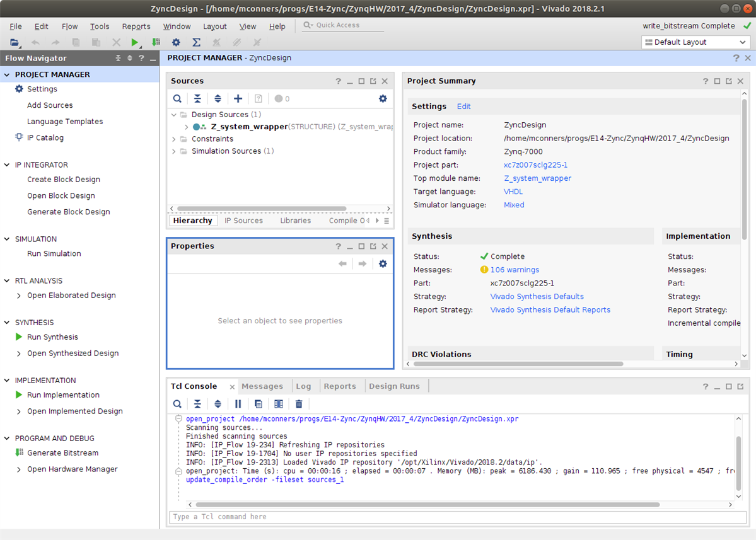Viewport: 756px width, 540px height.
Task: Search in the Sources panel
Action: click(x=177, y=98)
